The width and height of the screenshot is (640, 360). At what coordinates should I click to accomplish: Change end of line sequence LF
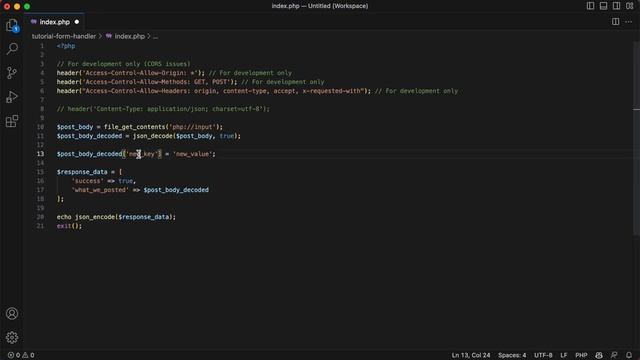click(x=564, y=355)
